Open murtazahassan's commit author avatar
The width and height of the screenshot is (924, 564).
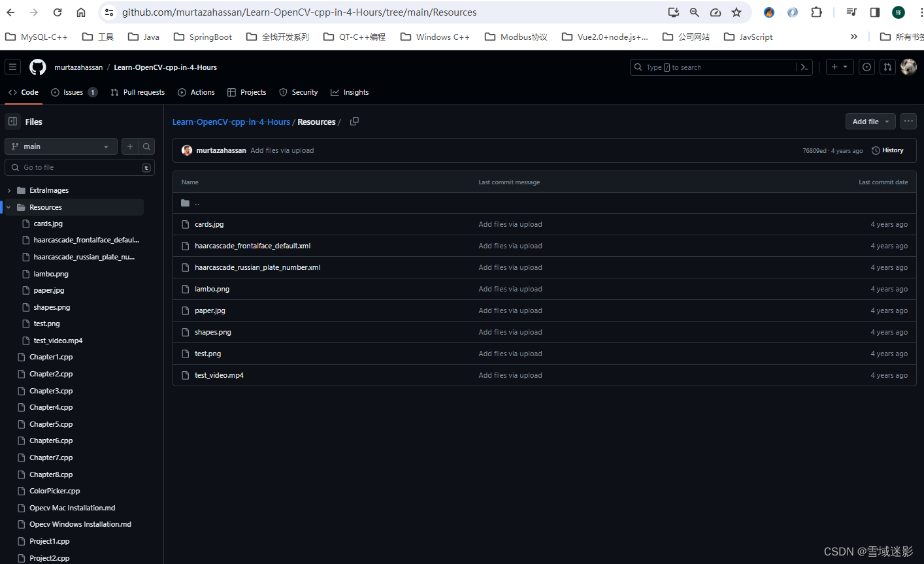coord(187,150)
